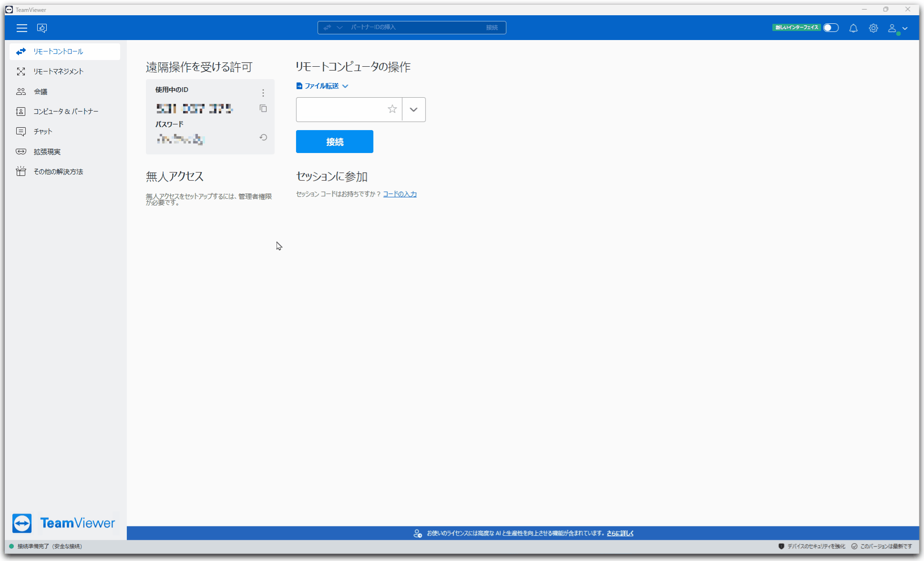
Task: Select the リモートコントロール sidebar icon
Action: pyautogui.click(x=21, y=51)
